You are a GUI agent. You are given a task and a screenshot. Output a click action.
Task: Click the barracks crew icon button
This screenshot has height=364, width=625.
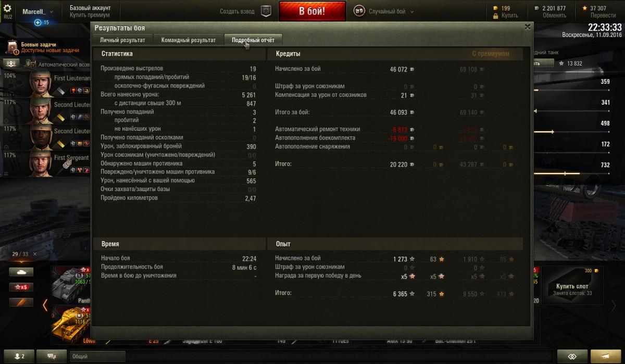[11, 64]
